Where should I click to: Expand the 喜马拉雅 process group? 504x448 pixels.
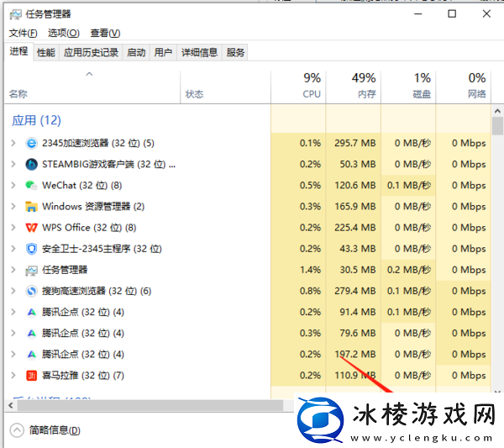13,376
